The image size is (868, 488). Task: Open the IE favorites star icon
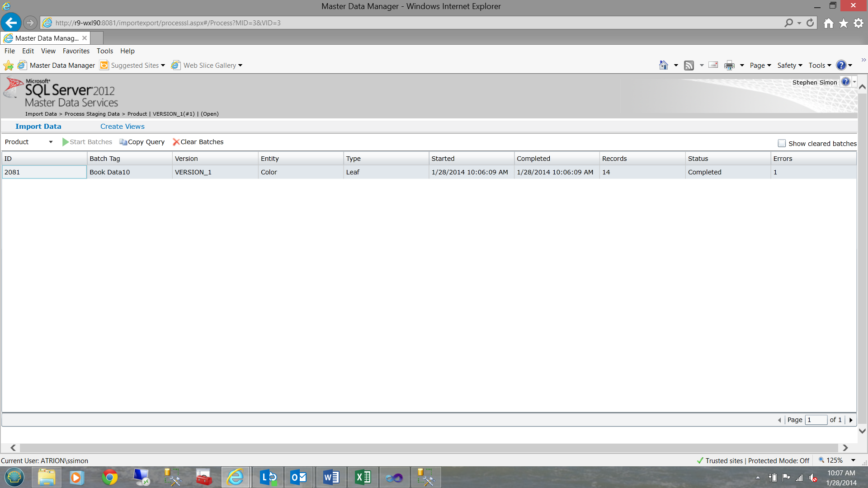tap(844, 23)
